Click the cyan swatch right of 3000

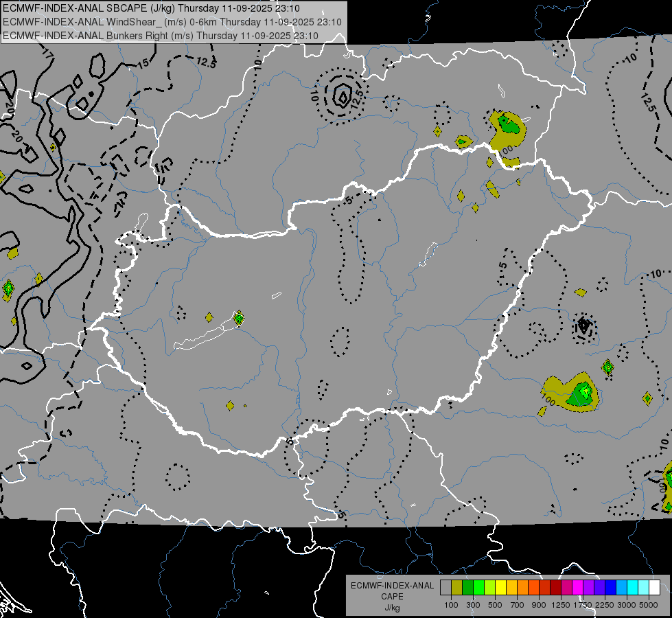[633, 587]
